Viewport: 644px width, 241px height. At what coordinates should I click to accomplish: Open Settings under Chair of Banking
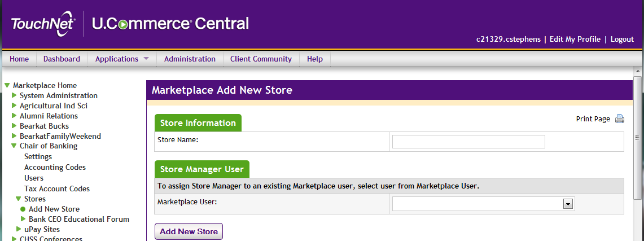click(38, 156)
